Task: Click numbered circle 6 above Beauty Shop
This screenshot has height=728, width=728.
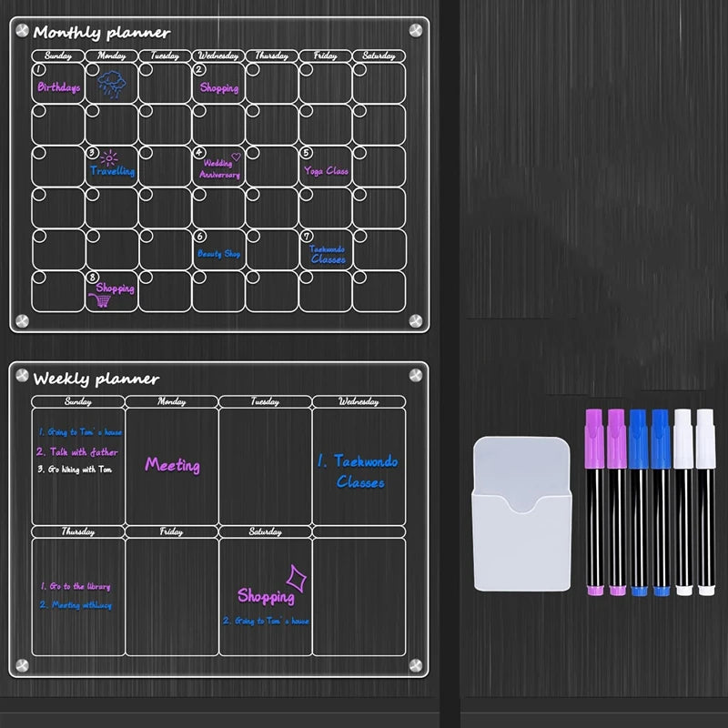Action: point(200,237)
